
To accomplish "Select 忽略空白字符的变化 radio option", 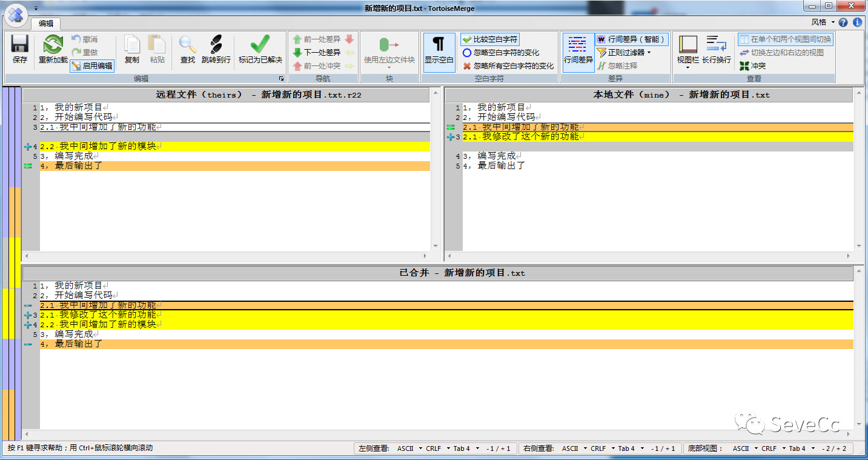I will click(500, 53).
